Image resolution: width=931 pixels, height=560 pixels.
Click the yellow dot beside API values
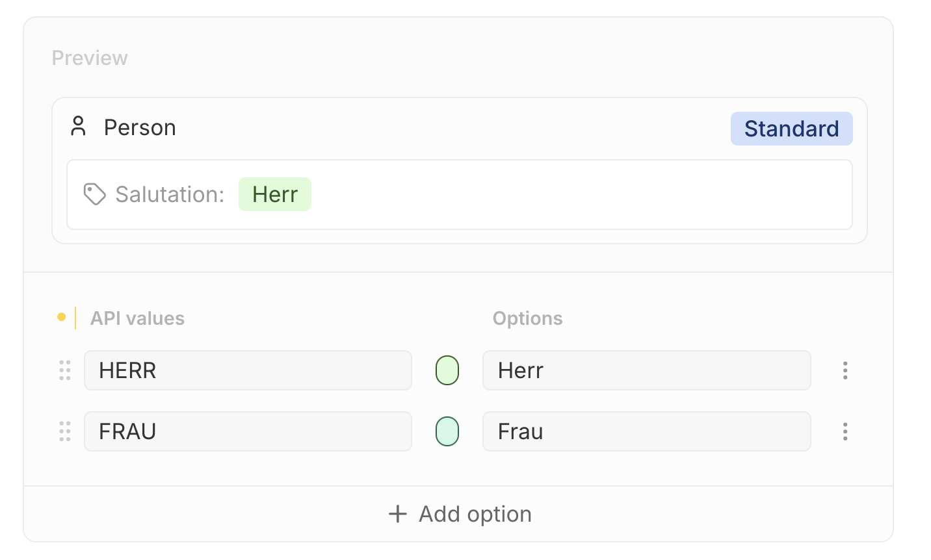point(61,317)
